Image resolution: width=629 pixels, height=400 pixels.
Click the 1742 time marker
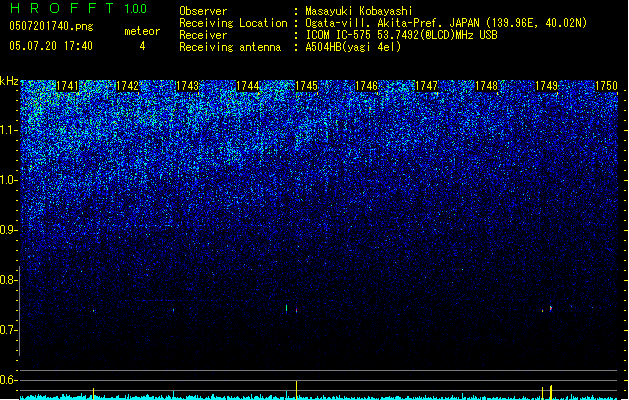tap(127, 86)
